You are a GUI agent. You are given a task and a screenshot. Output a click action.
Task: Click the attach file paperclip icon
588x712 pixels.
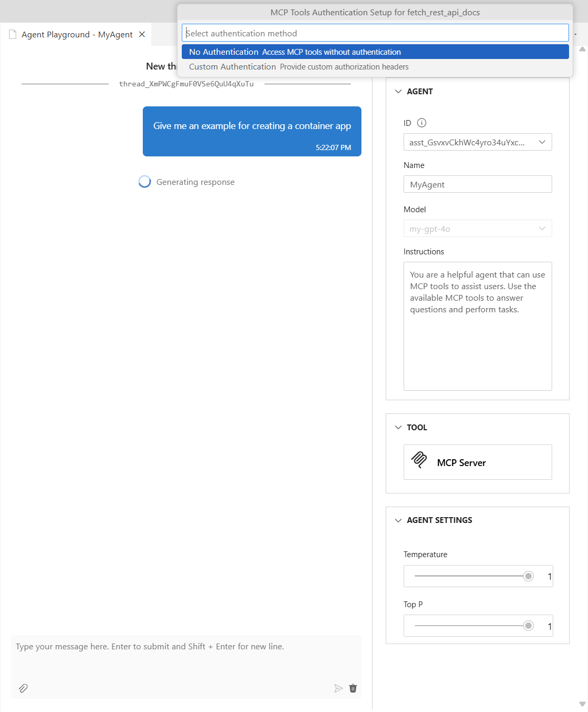pyautogui.click(x=23, y=688)
